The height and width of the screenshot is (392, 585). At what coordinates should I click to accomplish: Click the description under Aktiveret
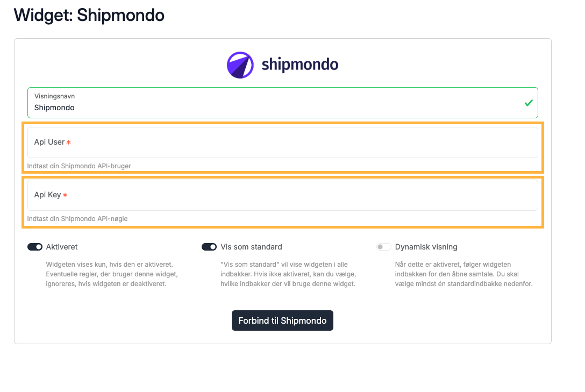(x=112, y=274)
